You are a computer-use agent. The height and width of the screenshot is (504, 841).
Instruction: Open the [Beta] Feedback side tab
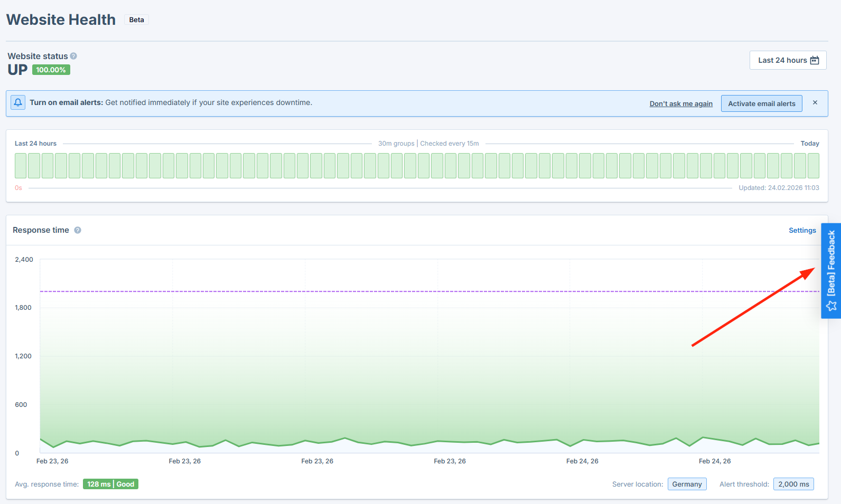831,263
